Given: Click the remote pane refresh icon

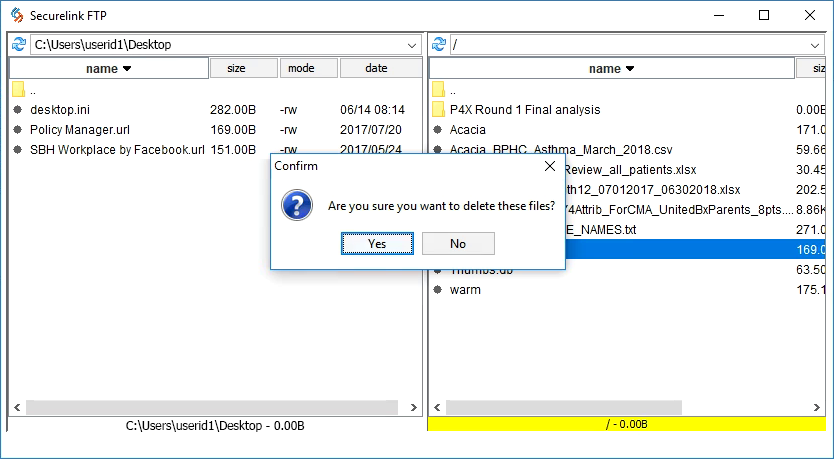Looking at the screenshot, I should tap(438, 44).
